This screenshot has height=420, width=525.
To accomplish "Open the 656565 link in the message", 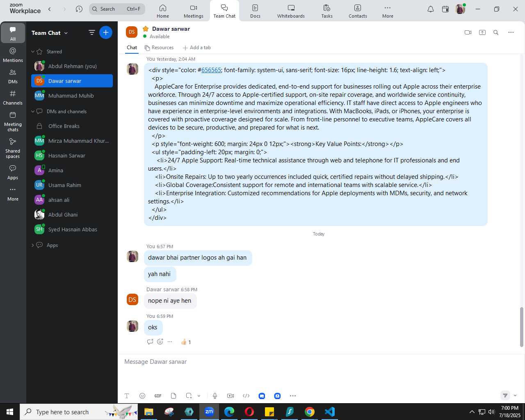I will pos(211,70).
